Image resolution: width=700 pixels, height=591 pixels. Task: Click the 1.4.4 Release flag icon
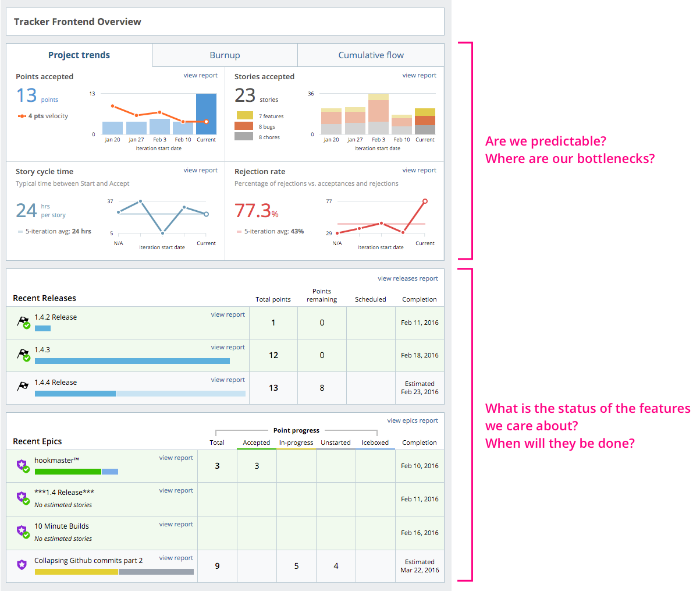[23, 386]
